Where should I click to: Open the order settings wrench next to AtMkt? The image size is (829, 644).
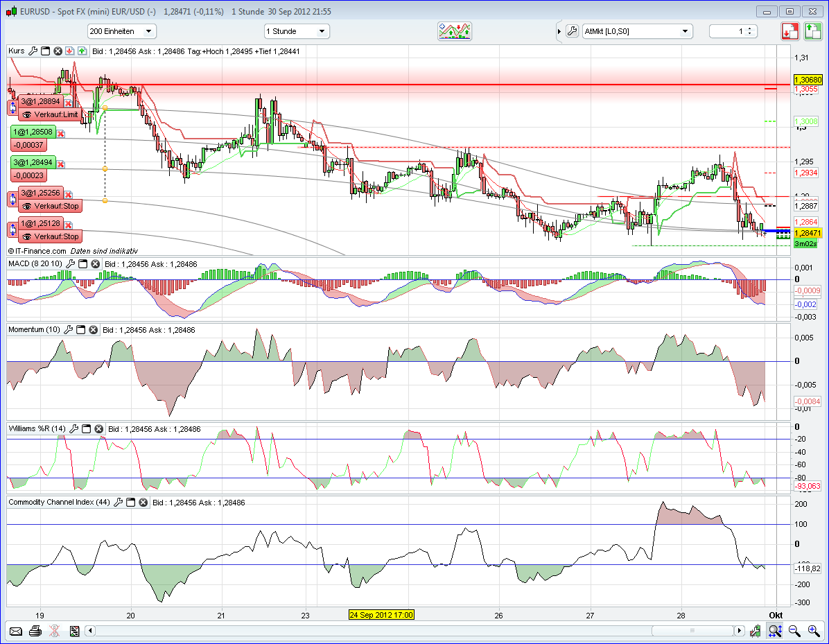tap(572, 31)
